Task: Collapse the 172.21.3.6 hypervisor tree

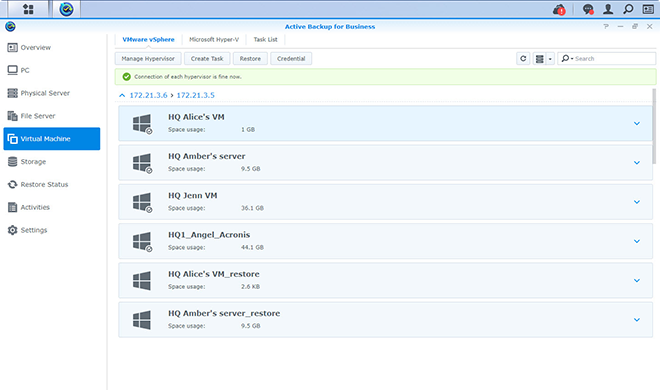Action: tap(122, 96)
